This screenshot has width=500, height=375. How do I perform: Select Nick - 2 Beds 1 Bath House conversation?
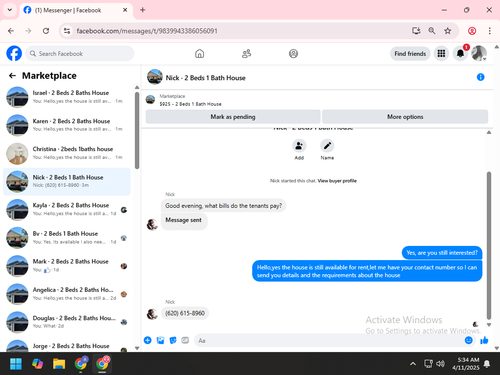pos(67,181)
